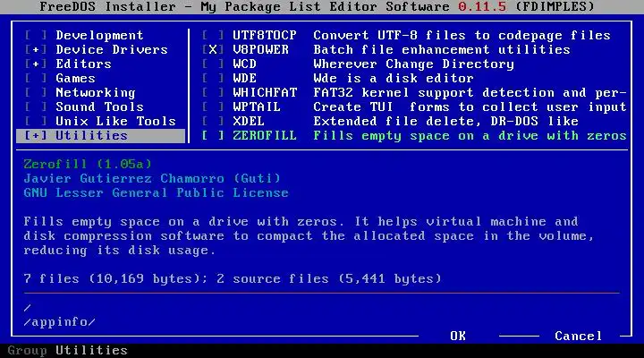Click the OK button
This screenshot has width=644, height=358.
458,337
